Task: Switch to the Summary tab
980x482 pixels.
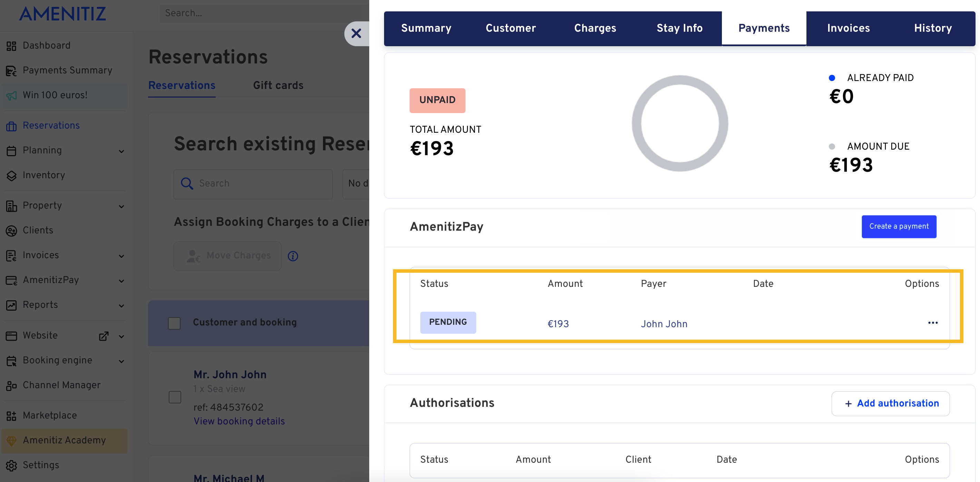Action: [426, 29]
